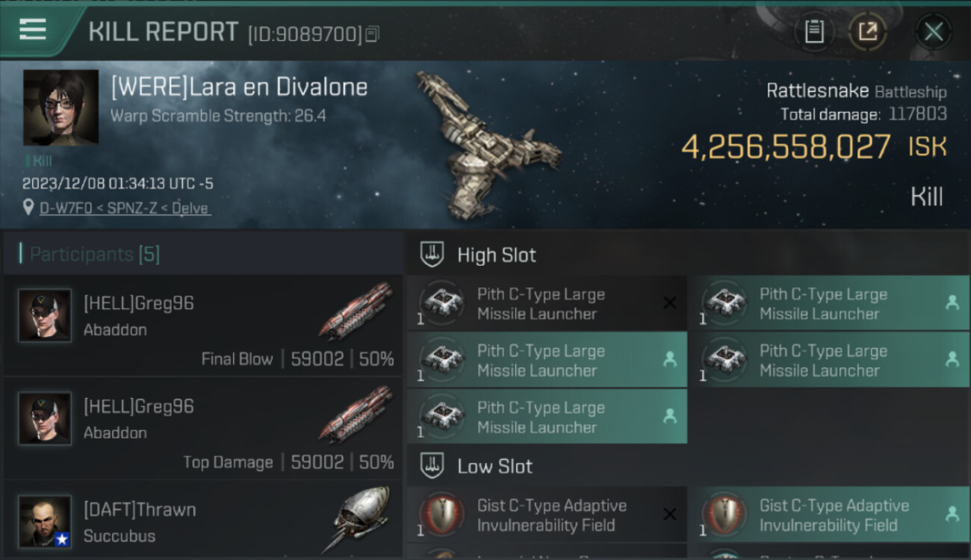Click the Abaddon ship icon in the Top Damage row
Image resolution: width=971 pixels, height=560 pixels.
coord(356,414)
